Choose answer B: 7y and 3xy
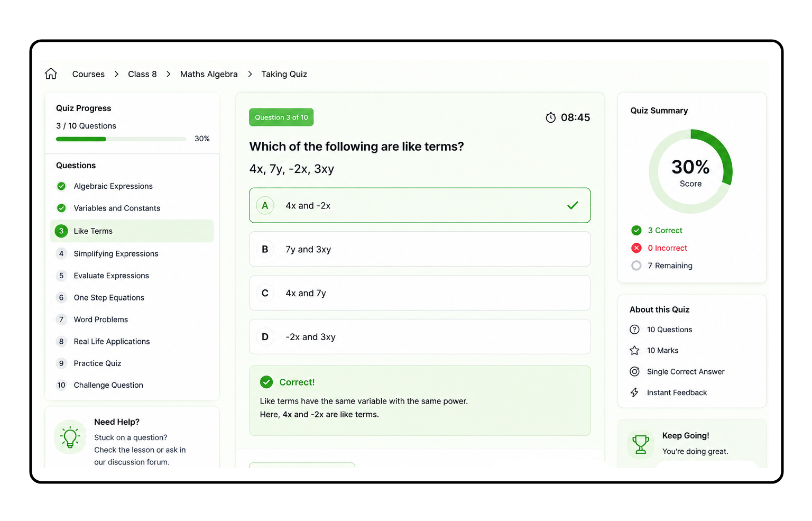The width and height of the screenshot is (812, 521). click(x=420, y=249)
